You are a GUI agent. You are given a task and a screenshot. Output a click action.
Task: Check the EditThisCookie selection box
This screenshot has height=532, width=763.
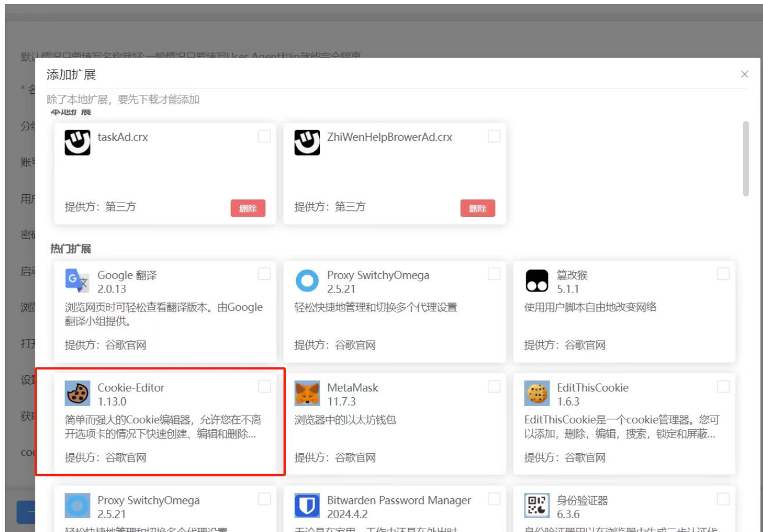[x=722, y=386]
